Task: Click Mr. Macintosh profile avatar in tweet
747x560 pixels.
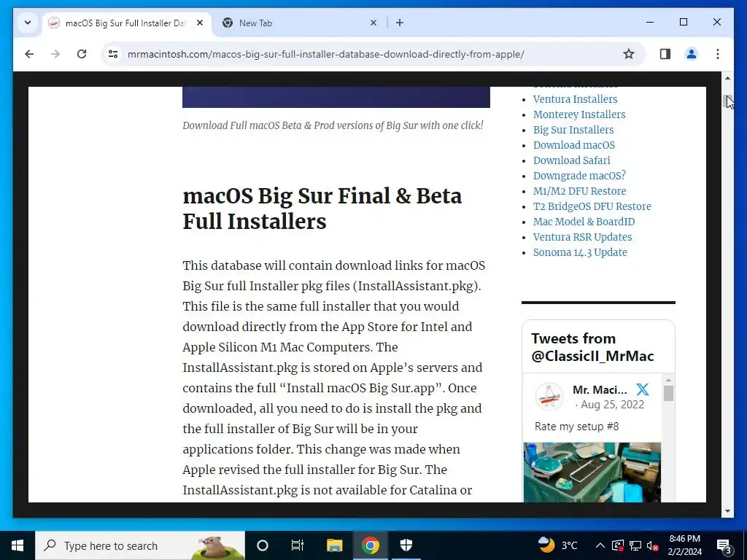Action: coord(549,397)
